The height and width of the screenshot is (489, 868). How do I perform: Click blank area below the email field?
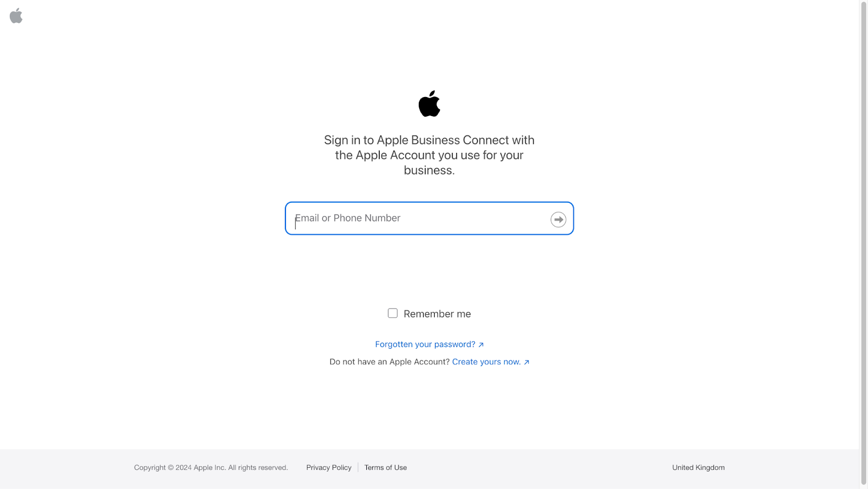pos(429,268)
